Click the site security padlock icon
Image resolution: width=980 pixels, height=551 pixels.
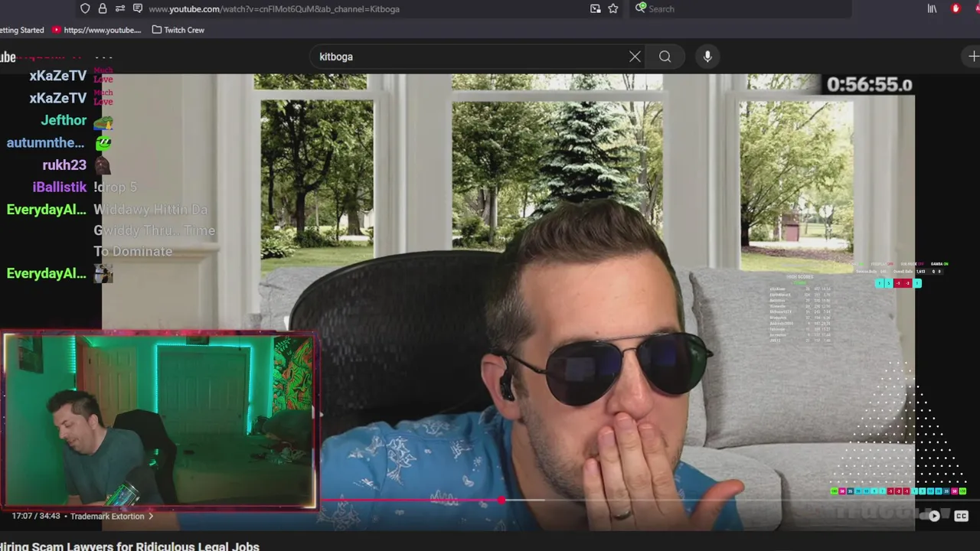pos(103,8)
